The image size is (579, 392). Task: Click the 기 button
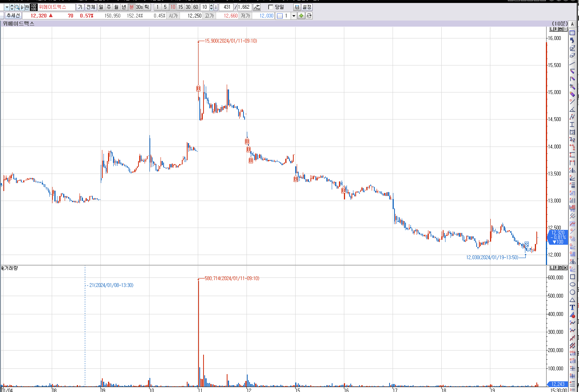80,7
